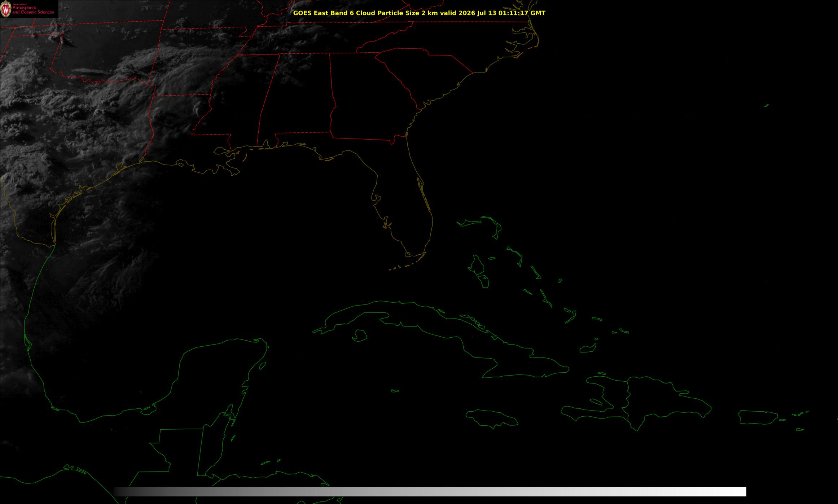Image resolution: width=838 pixels, height=504 pixels.
Task: Click inside Andros Island in the Bahamas
Action: click(x=477, y=265)
